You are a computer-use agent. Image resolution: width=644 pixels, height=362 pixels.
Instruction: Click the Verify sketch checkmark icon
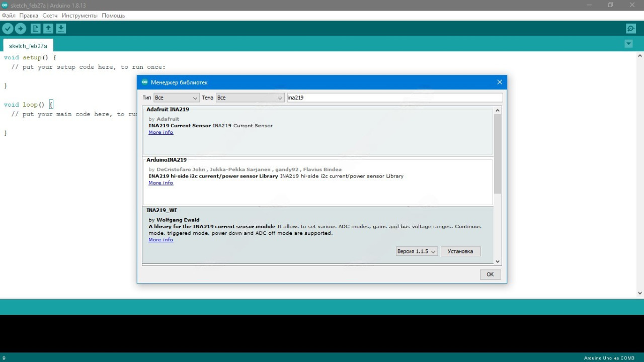click(x=8, y=29)
